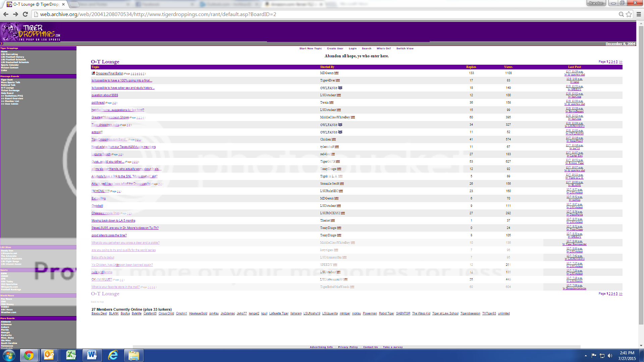Screen dimensions: 644x362
Task: Show hidden system tray icons arrow
Action: click(586, 356)
